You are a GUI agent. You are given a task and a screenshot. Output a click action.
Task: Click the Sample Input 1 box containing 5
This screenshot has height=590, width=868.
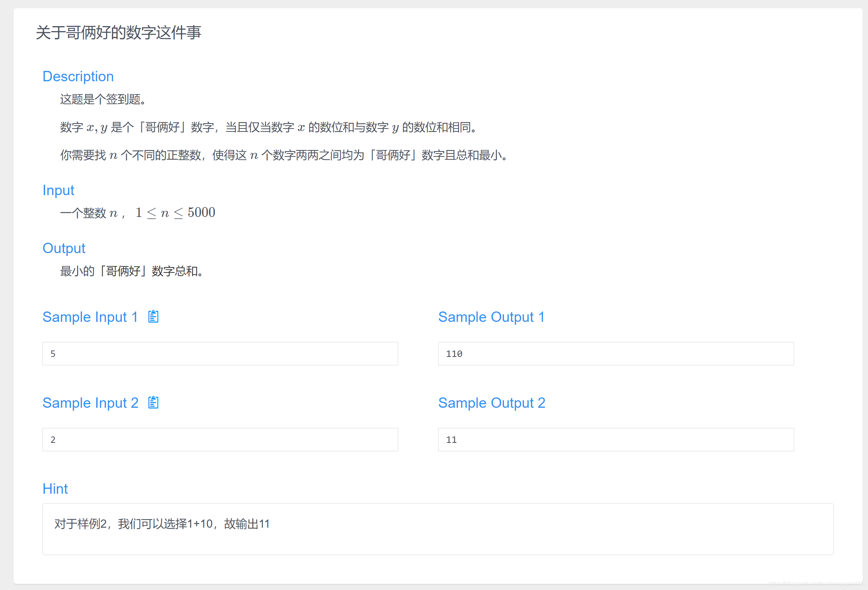click(x=220, y=353)
